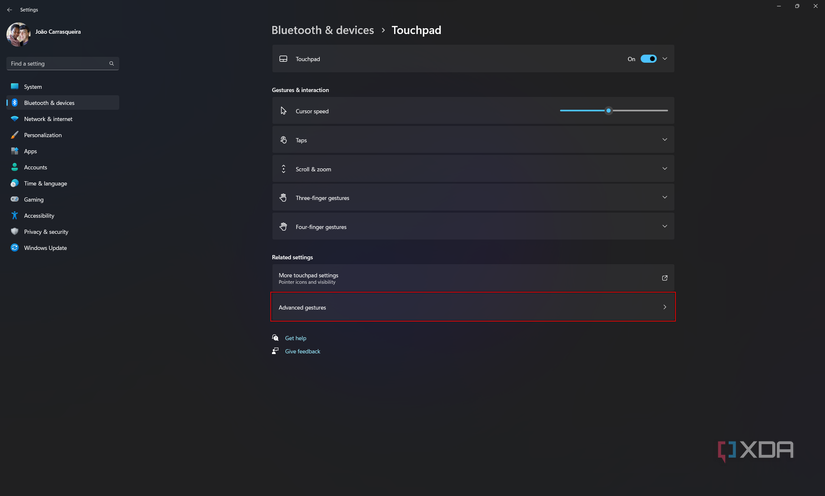825x496 pixels.
Task: Click the Network & internet icon
Action: tap(15, 119)
